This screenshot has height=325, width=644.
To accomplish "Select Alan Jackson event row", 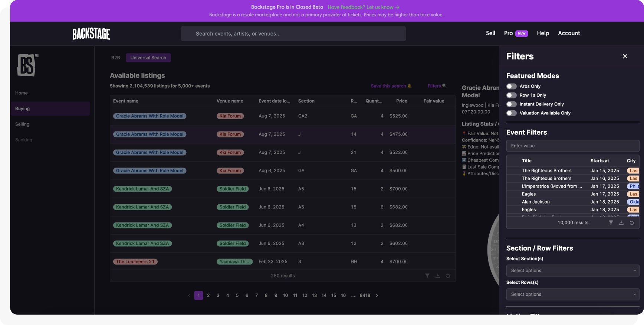I will [x=573, y=202].
